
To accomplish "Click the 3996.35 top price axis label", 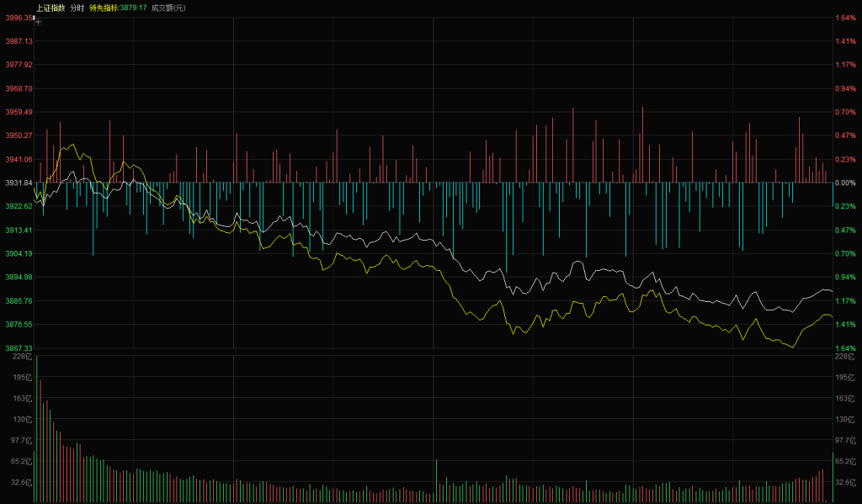I will click(19, 18).
